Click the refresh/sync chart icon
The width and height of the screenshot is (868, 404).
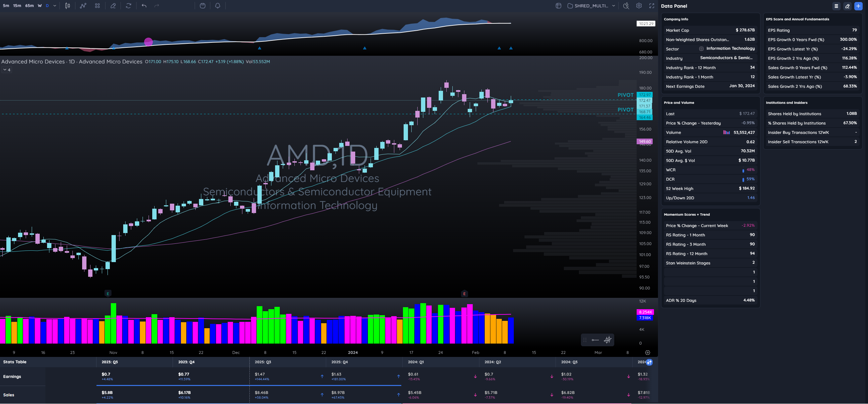(x=129, y=6)
